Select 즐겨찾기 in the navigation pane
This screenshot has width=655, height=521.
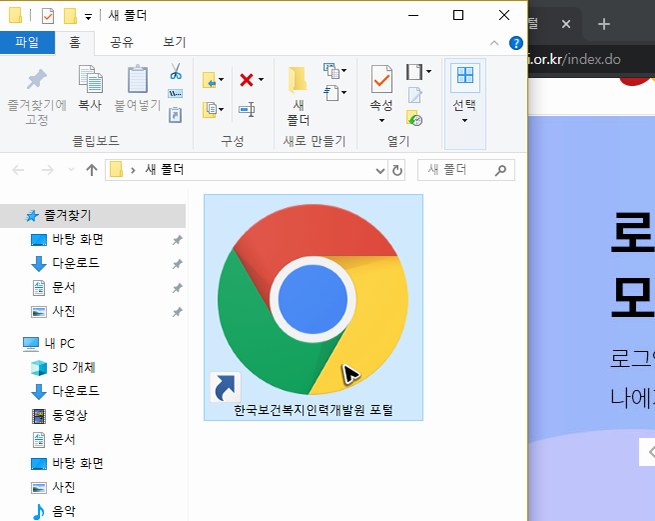[x=93, y=216]
